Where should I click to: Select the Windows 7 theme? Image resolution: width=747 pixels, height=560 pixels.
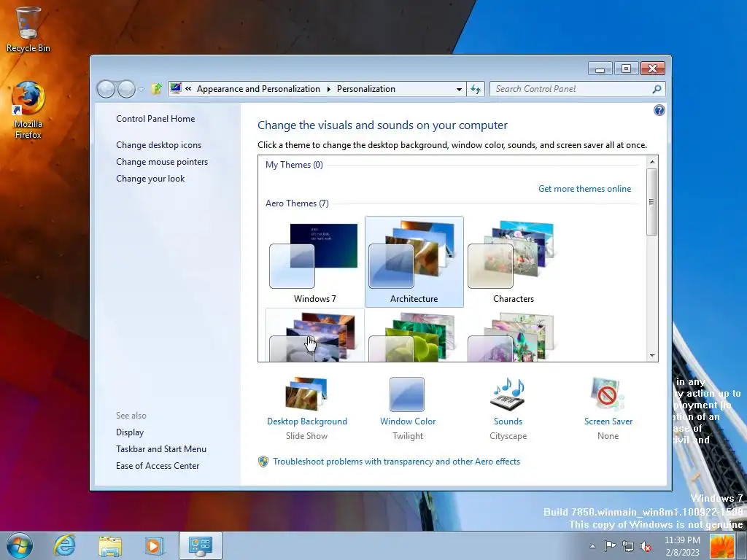(x=314, y=262)
